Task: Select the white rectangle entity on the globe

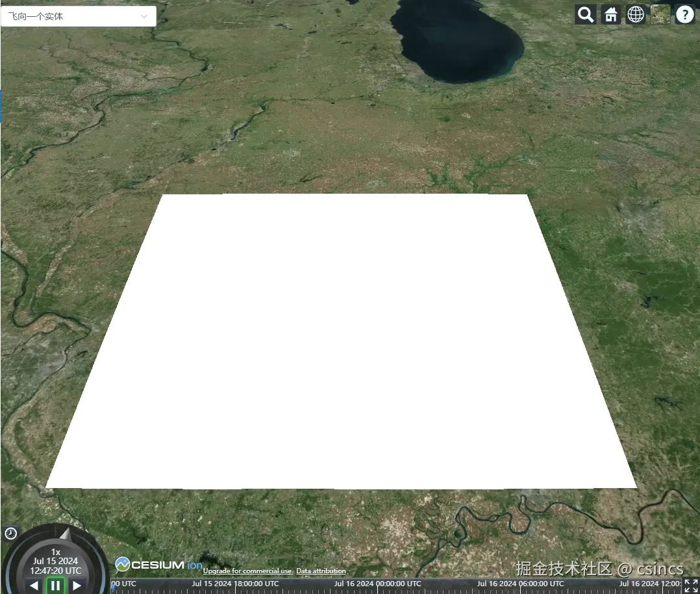Action: click(342, 341)
